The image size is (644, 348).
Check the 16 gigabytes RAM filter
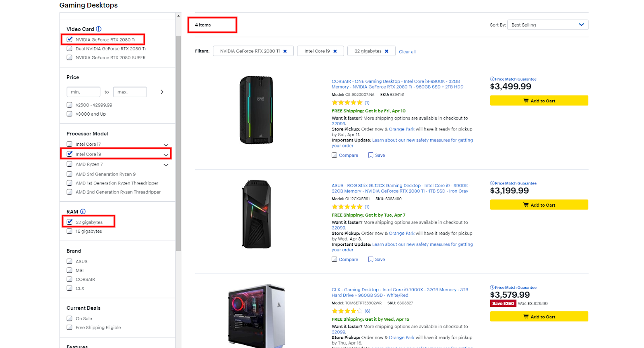tap(70, 231)
